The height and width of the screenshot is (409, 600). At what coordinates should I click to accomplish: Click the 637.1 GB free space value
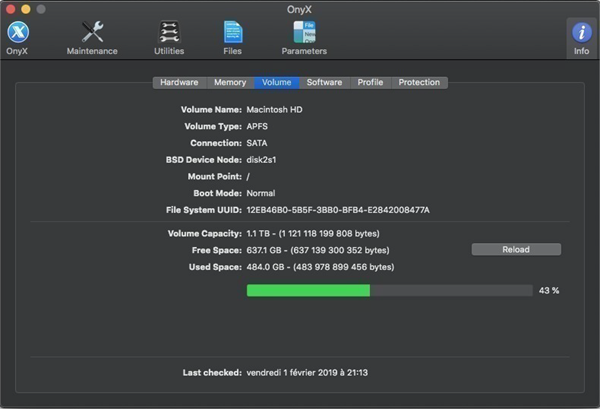click(318, 250)
